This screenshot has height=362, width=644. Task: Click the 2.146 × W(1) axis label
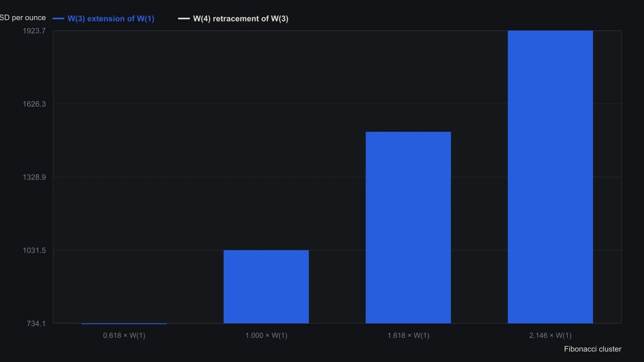(x=550, y=335)
